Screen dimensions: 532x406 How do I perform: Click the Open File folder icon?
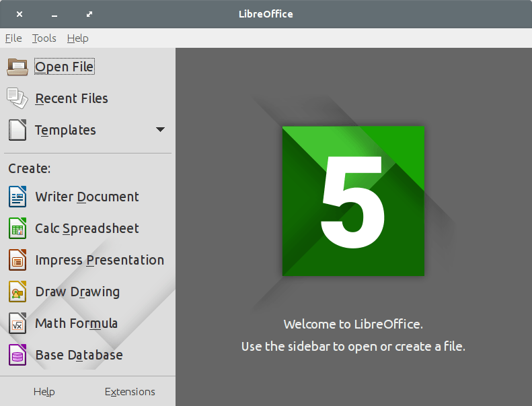[x=17, y=67]
